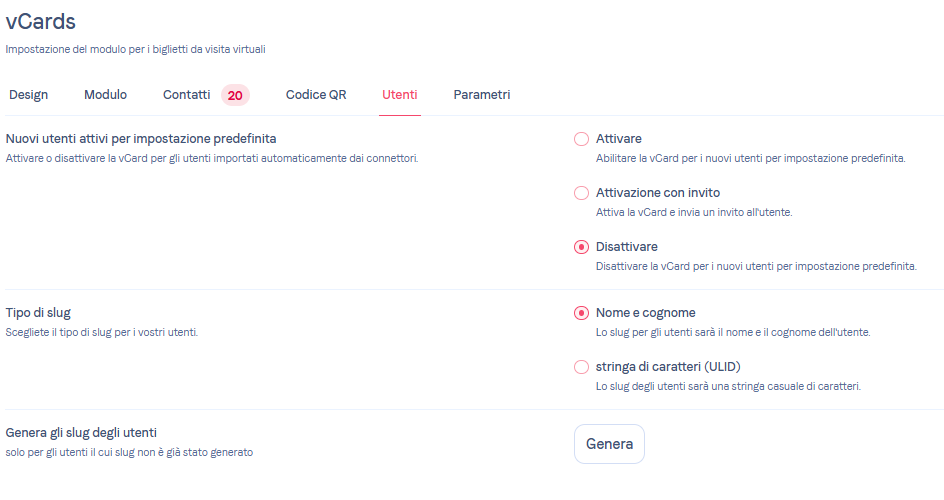Choose the Attivazione con invito radio button
This screenshot has height=500, width=944.
581,193
